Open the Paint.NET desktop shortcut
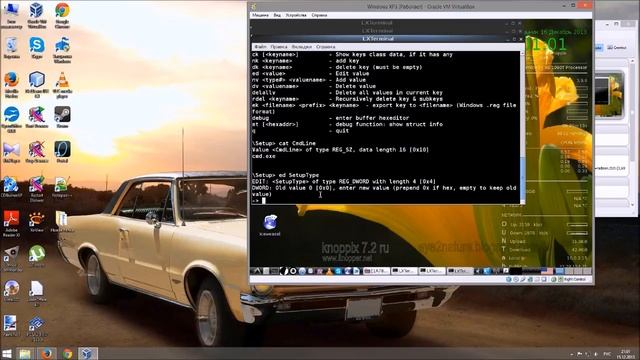Viewport: 640px width, 360px height. pos(10,324)
